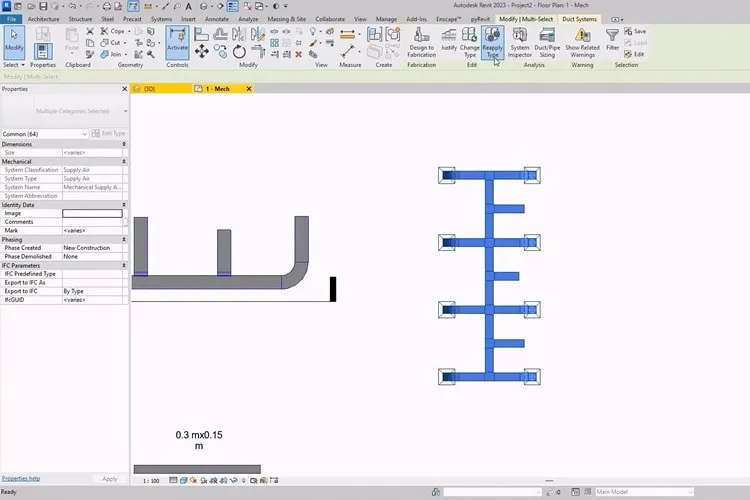This screenshot has height=500, width=750.
Task: Select the Modify tool
Action: pyautogui.click(x=14, y=42)
